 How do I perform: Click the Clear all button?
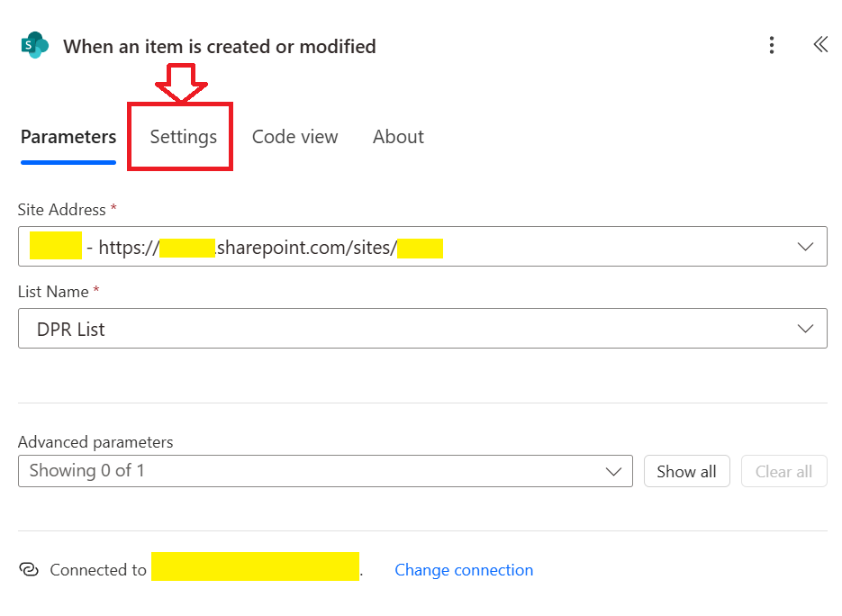783,471
